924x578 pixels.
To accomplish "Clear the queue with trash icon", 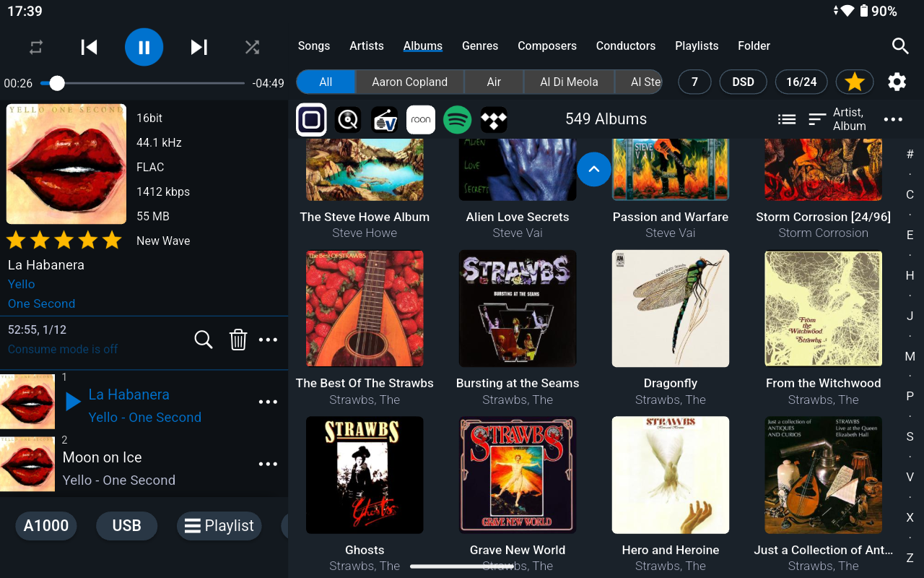I will point(238,340).
